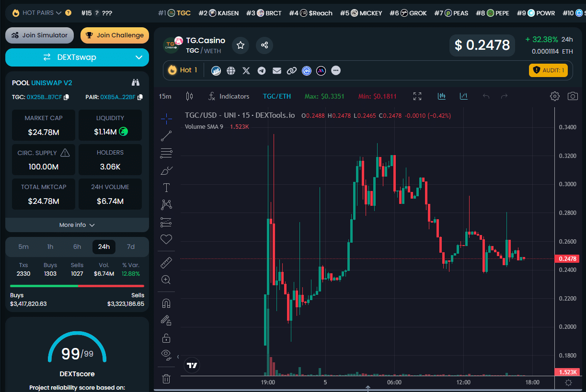Toggle magnet mode for drawings
The image size is (586, 392).
click(166, 303)
